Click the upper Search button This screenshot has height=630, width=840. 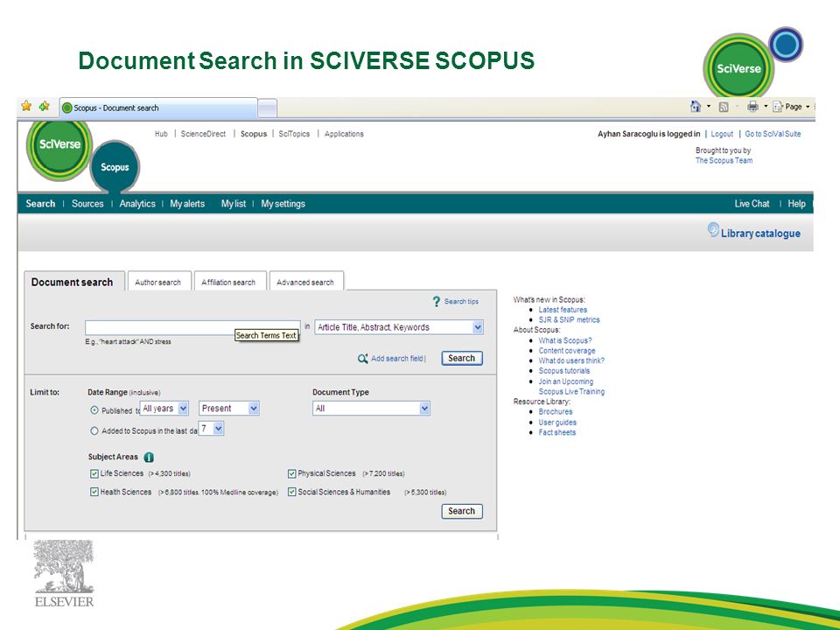click(x=462, y=358)
